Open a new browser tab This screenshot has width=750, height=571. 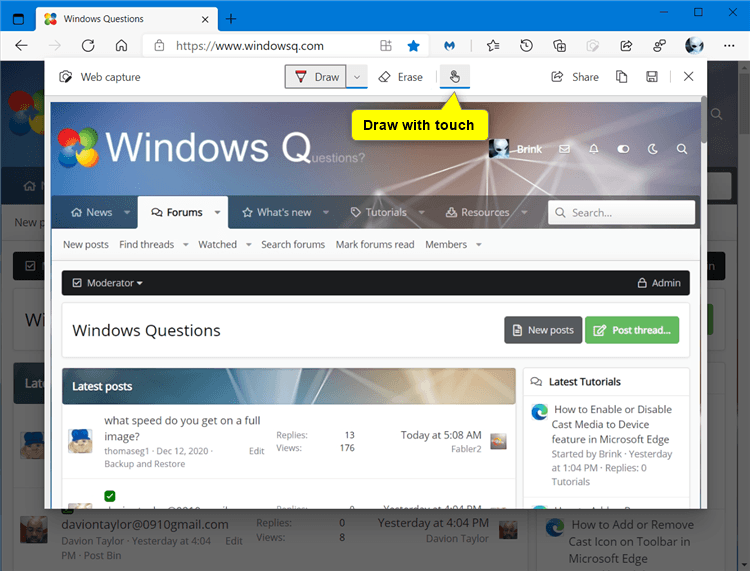click(231, 19)
